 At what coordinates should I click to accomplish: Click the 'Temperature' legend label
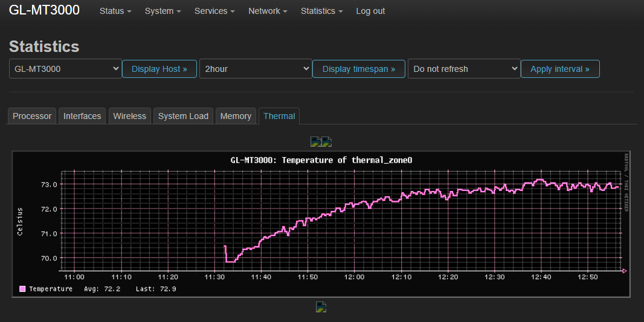pyautogui.click(x=51, y=289)
